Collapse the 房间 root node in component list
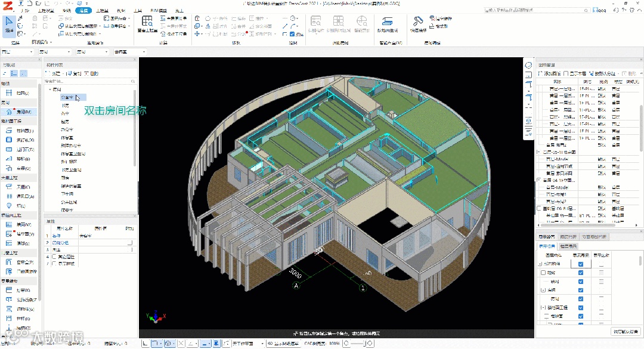The height and width of the screenshot is (349, 644). [x=50, y=89]
